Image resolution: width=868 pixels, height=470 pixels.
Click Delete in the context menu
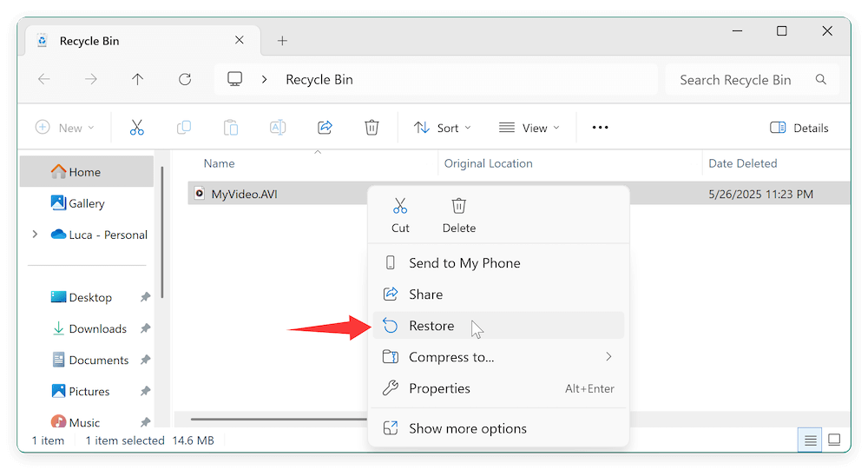[x=459, y=215]
